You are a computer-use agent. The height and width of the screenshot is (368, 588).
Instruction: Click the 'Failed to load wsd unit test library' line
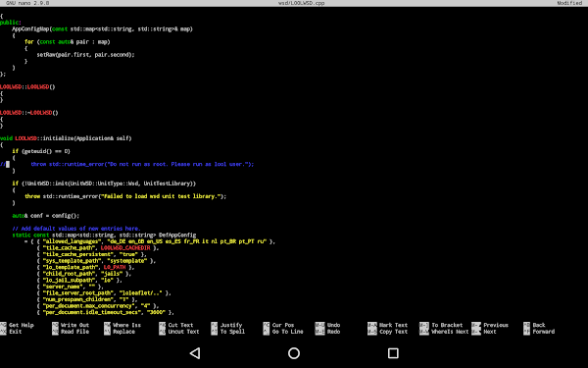tap(125, 196)
